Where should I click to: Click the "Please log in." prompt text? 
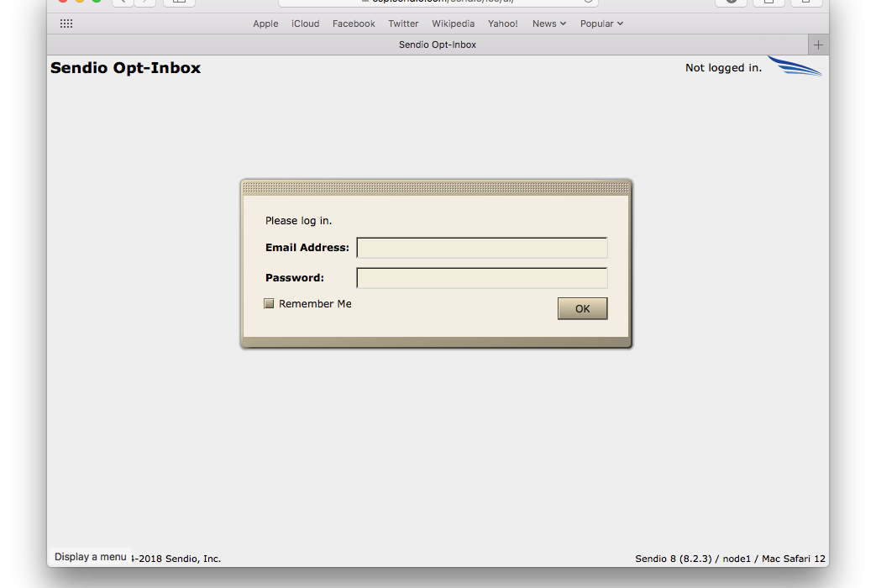pos(298,221)
